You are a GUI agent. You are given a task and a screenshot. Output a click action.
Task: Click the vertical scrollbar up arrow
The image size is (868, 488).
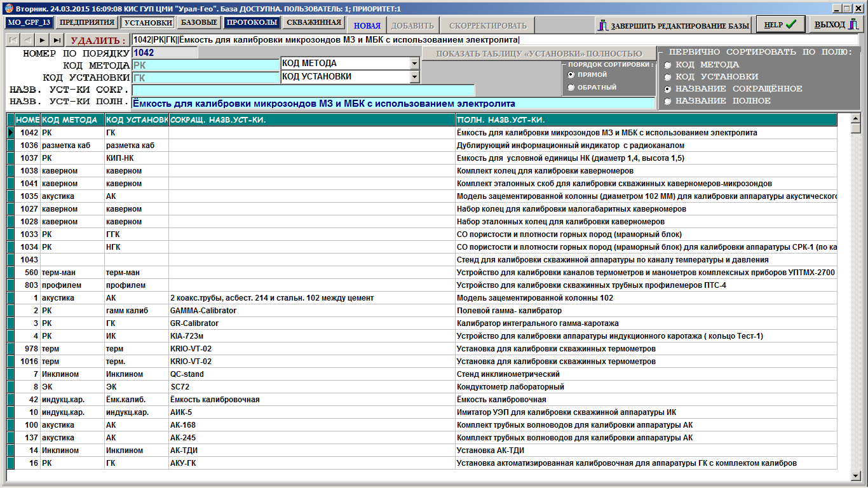tap(855, 118)
